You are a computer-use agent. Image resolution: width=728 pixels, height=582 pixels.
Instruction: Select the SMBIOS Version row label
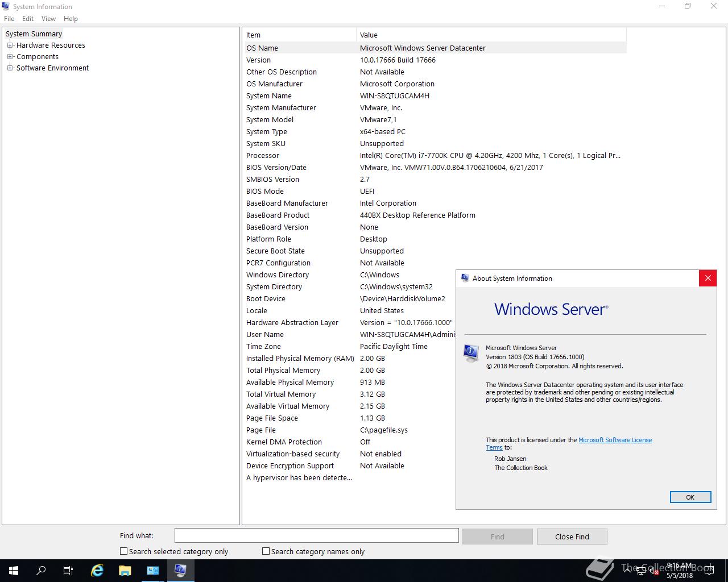pos(272,179)
